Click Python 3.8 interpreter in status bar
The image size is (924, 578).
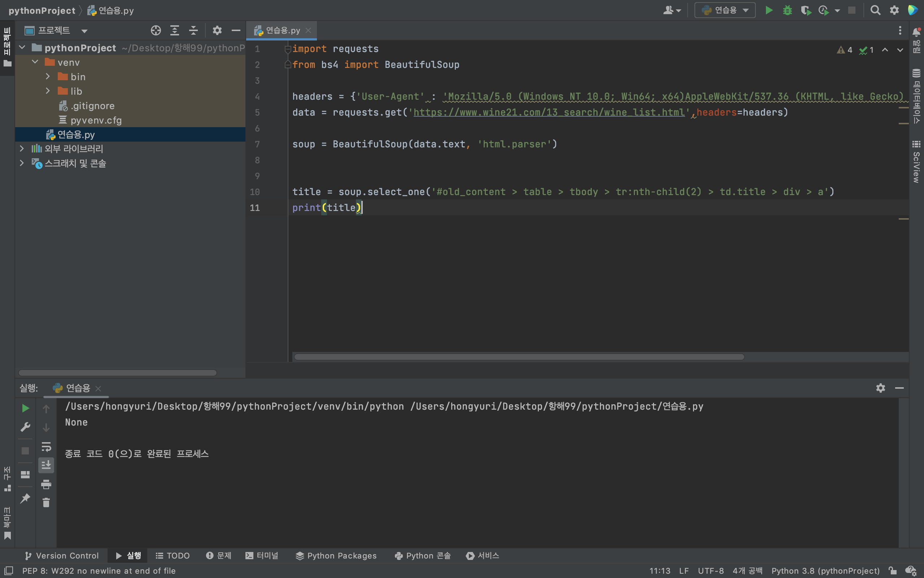[x=825, y=571]
